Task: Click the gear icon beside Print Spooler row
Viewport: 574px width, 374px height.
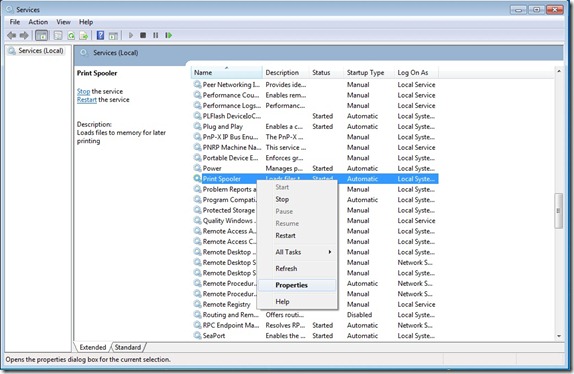Action: coord(197,179)
